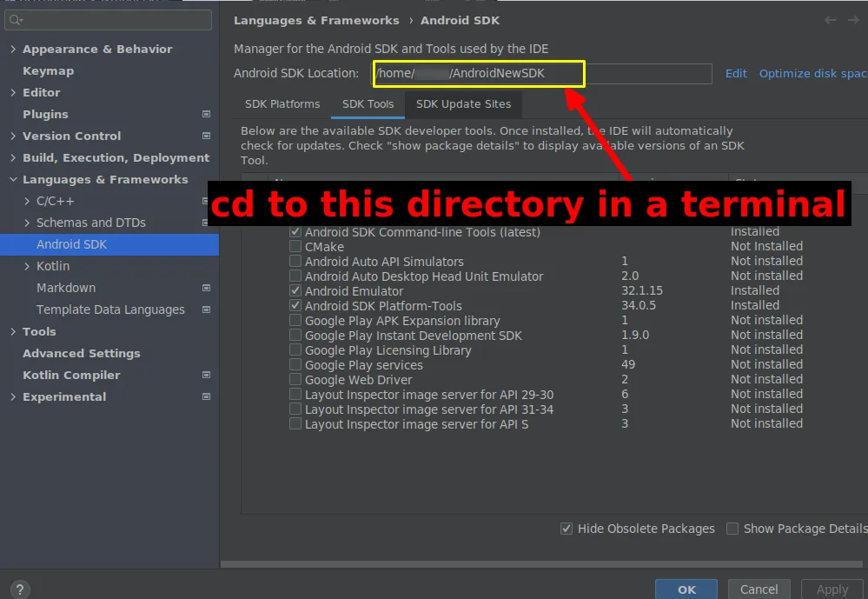Viewport: 868px width, 599px height.
Task: Select Kotlin Compiler item
Action: tap(71, 375)
